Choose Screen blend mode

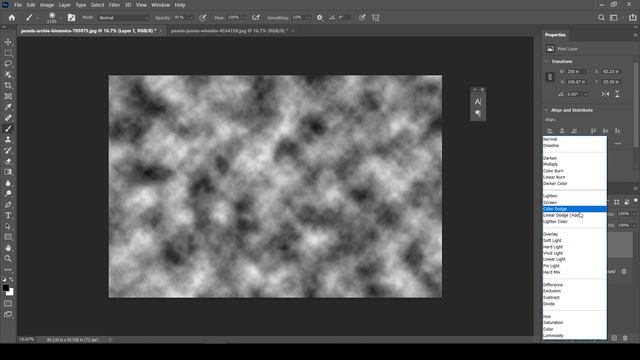pyautogui.click(x=574, y=202)
